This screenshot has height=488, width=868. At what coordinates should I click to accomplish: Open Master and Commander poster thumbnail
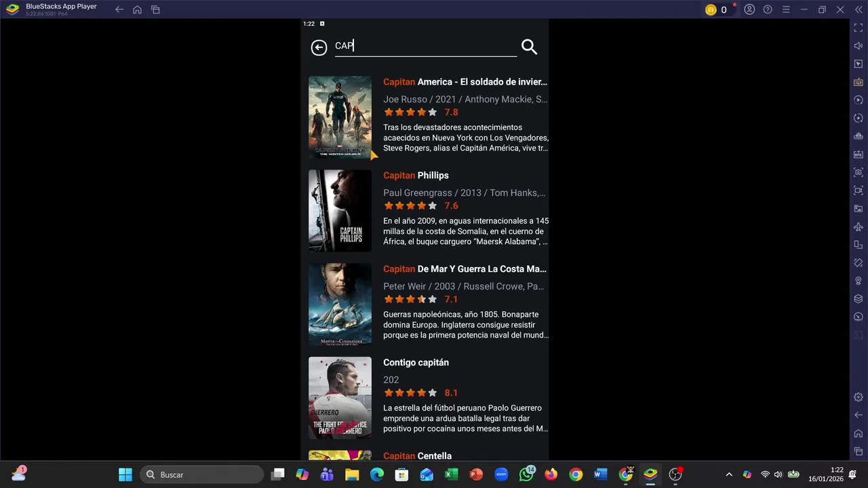(x=340, y=304)
